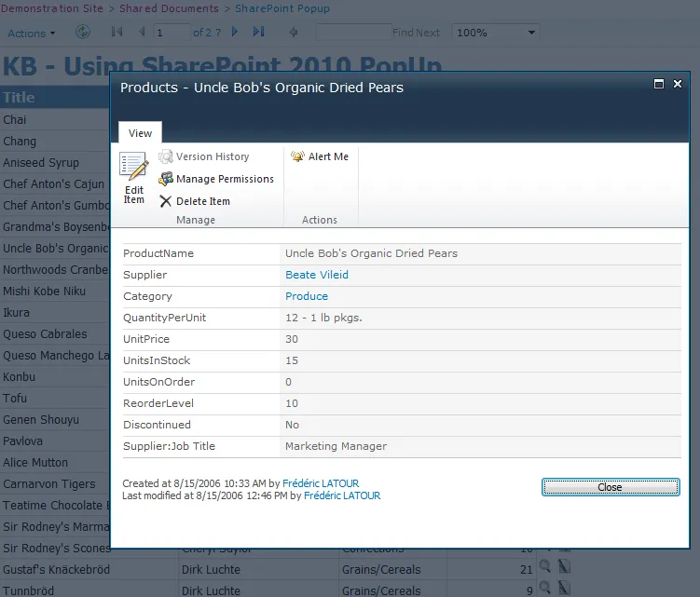Click the Alert Me bell icon

298,156
